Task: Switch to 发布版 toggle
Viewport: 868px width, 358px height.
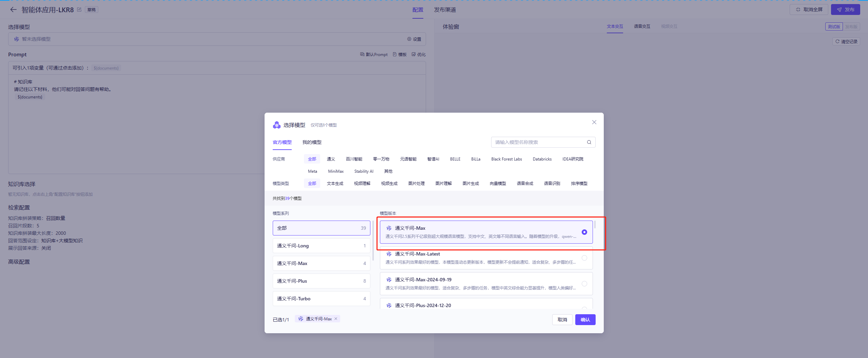Action: click(x=851, y=27)
